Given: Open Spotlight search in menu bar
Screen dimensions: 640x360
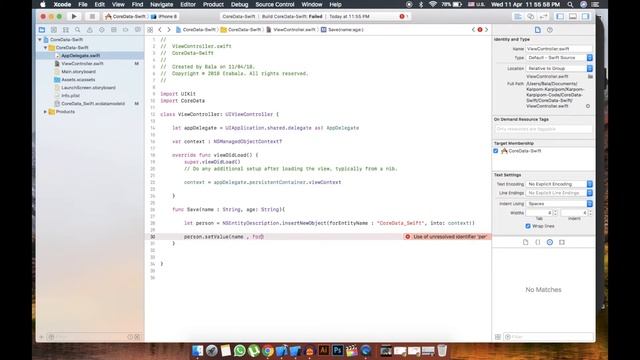Looking at the screenshot, I should click(570, 4).
